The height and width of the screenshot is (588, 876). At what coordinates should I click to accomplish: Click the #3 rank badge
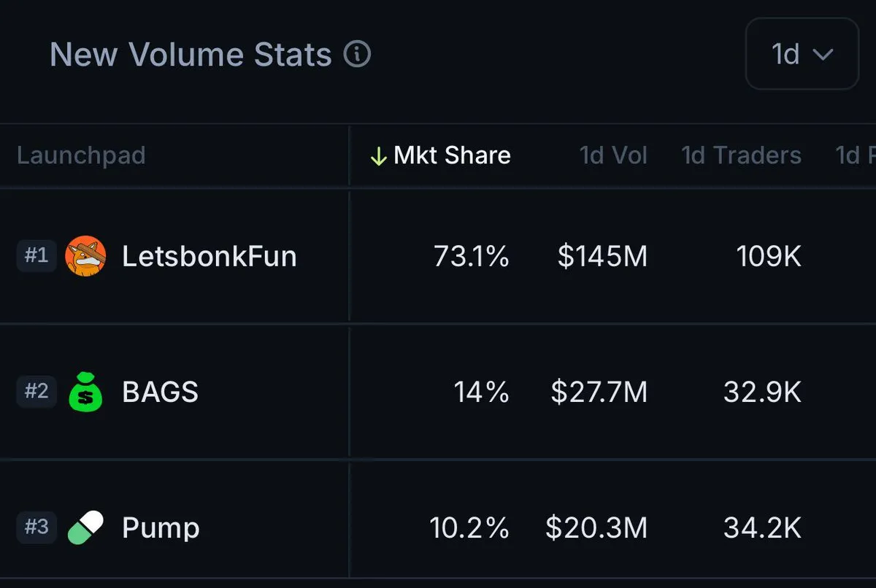coord(36,527)
